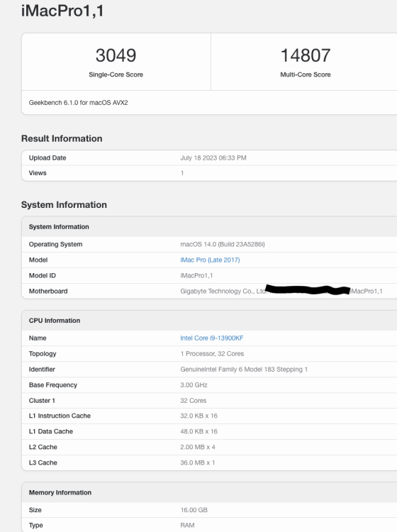Click the CPU Information table header

(x=55, y=321)
